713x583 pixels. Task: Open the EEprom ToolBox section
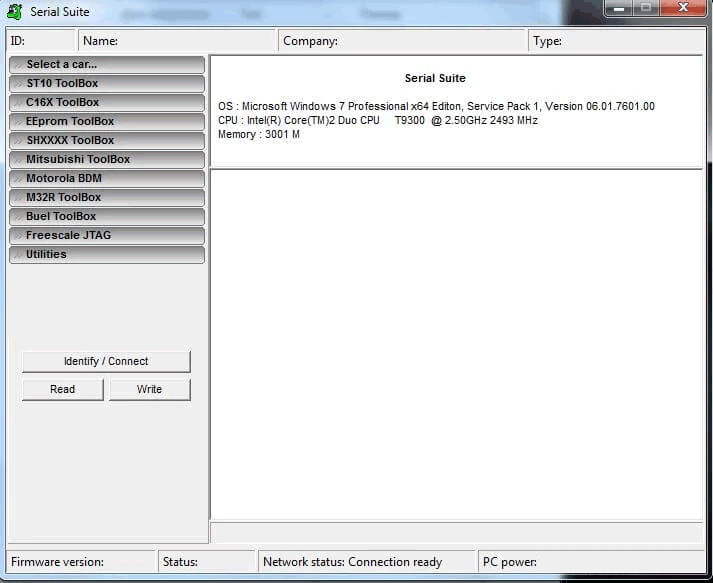[106, 121]
